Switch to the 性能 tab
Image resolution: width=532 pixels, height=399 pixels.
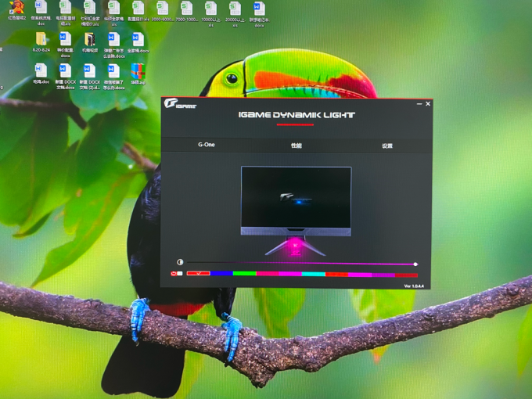[x=297, y=146]
